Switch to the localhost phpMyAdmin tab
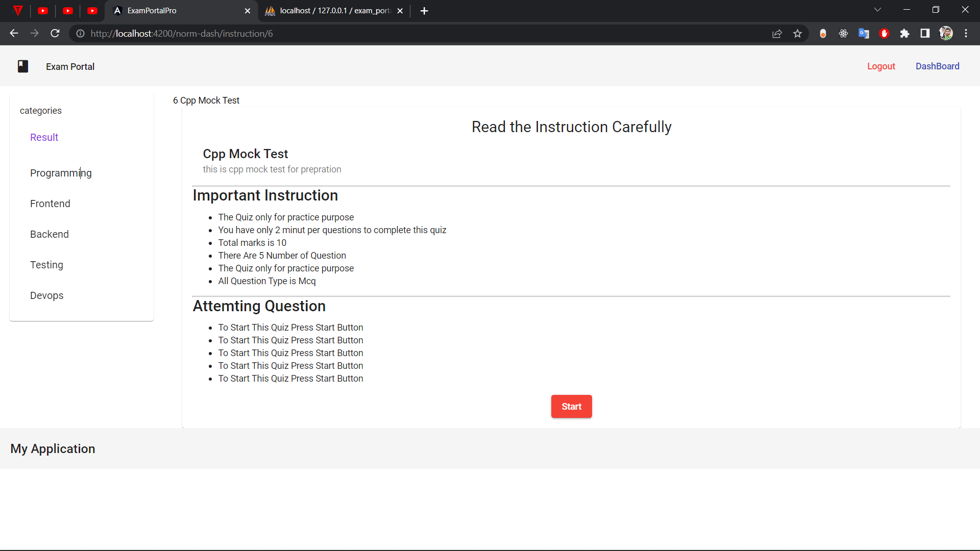980x551 pixels. (334, 11)
